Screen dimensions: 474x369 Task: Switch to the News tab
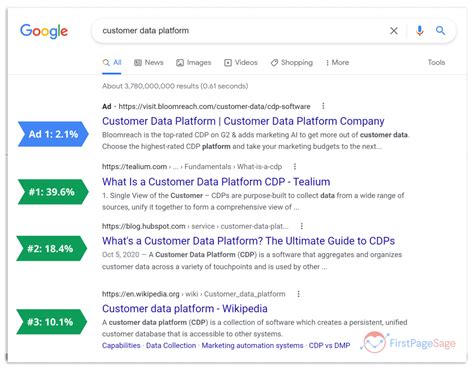pos(149,62)
